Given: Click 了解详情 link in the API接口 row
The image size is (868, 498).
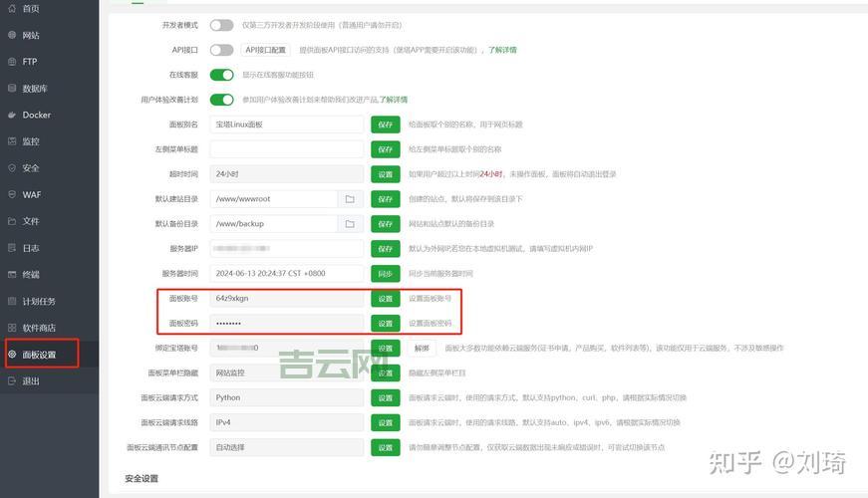Looking at the screenshot, I should pos(501,50).
